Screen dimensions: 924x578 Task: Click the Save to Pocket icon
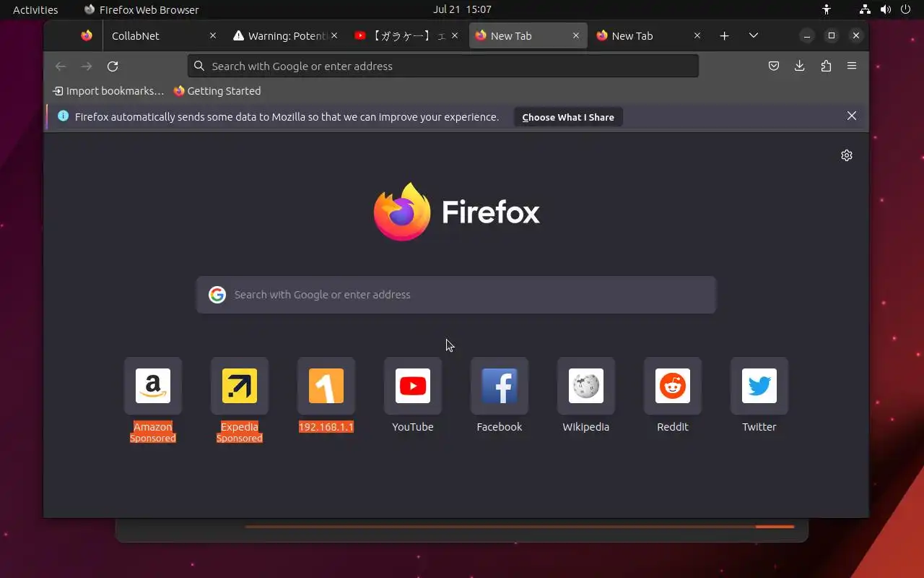tap(774, 66)
